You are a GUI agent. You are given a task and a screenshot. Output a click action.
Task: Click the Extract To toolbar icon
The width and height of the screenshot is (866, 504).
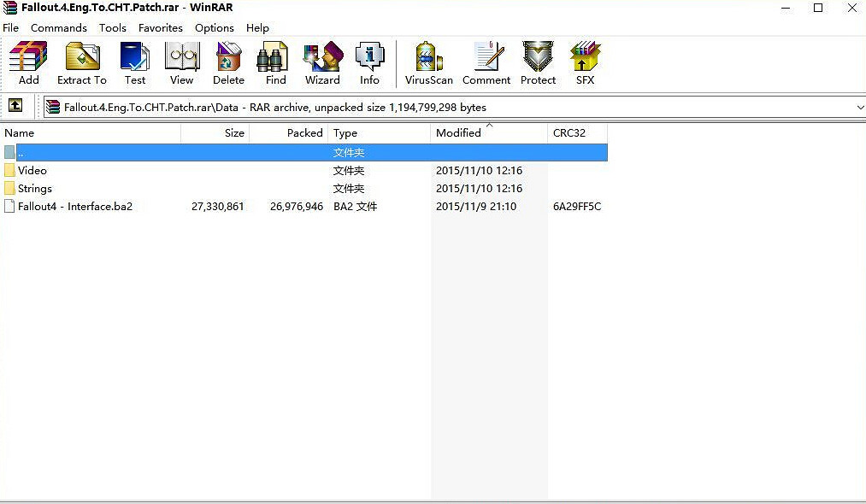point(82,63)
